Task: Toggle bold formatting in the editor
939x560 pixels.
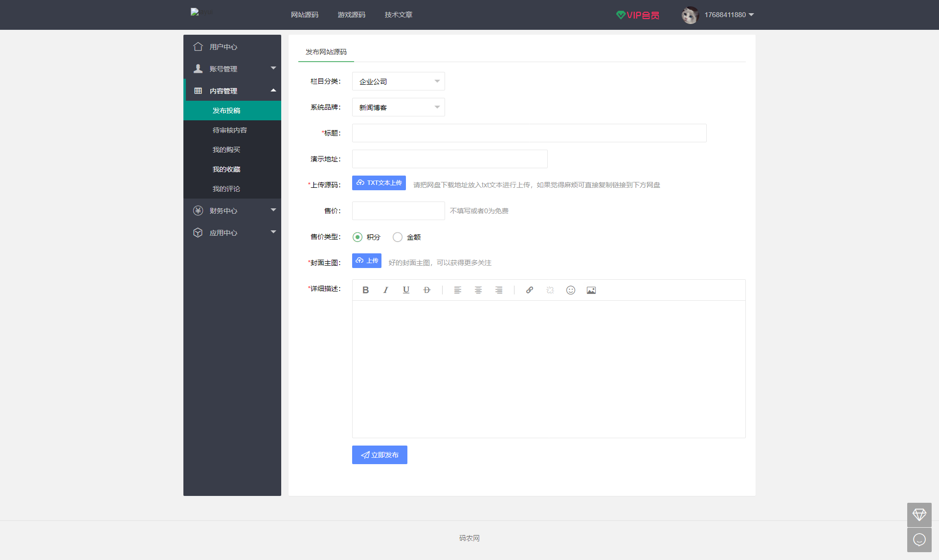Action: (x=365, y=290)
